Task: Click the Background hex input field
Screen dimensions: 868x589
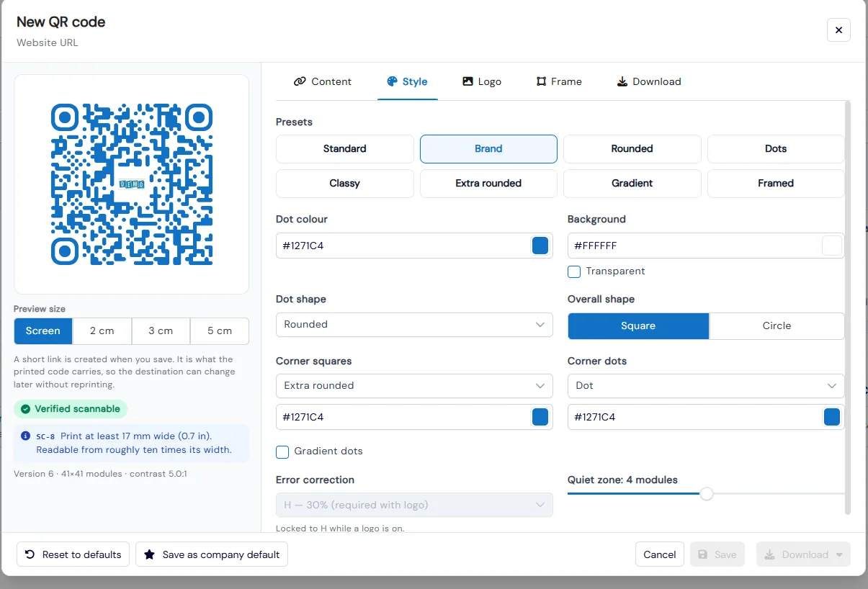Action: pos(693,246)
